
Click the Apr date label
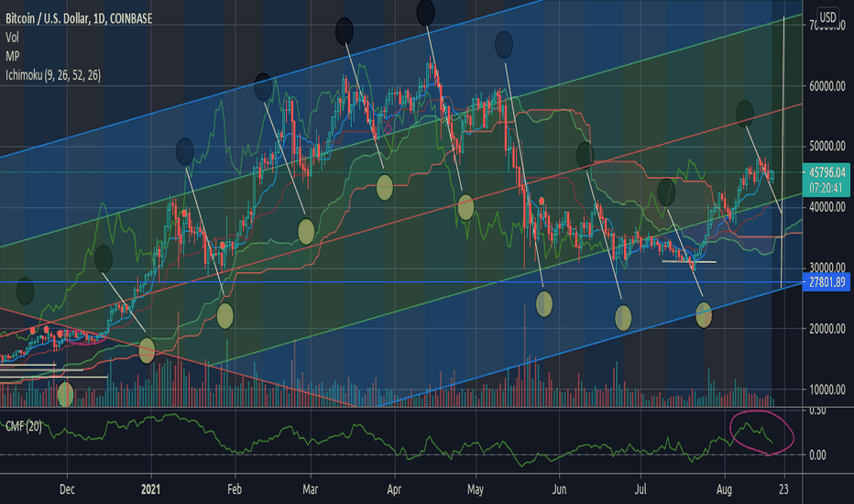(394, 489)
